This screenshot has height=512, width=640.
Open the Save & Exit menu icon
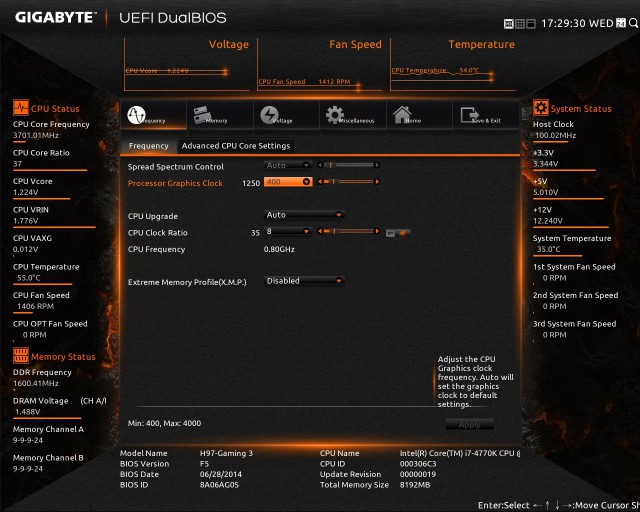(x=469, y=115)
